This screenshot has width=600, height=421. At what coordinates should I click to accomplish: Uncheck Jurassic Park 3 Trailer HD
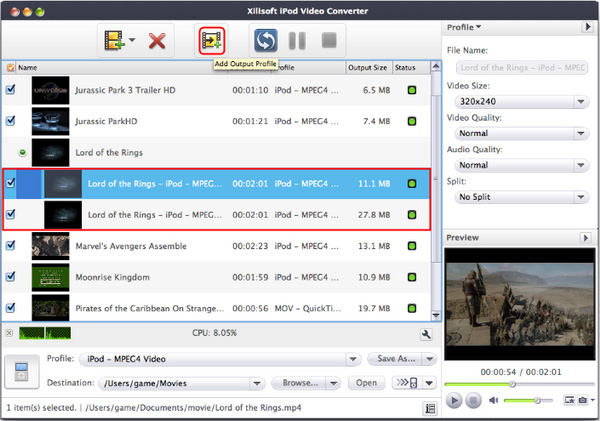tap(11, 90)
